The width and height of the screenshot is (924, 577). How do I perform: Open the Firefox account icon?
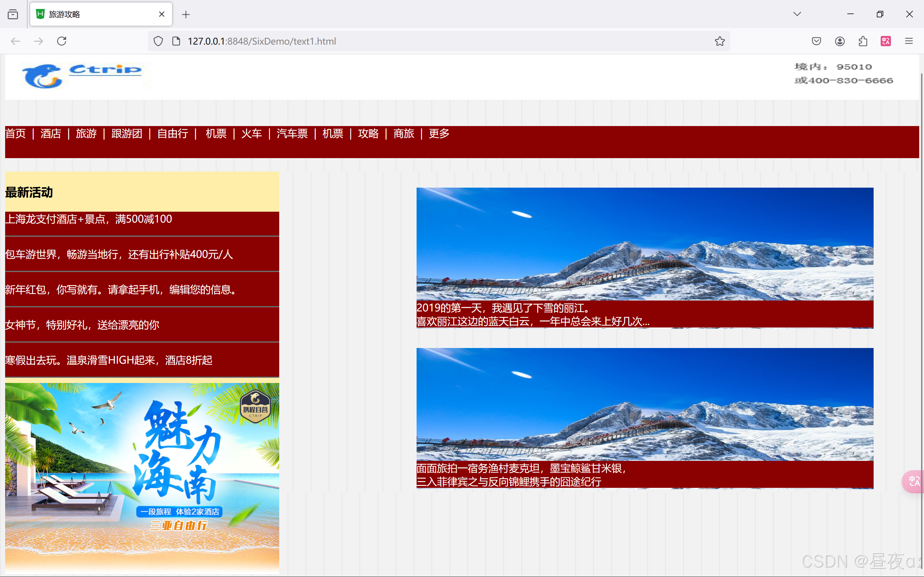[x=839, y=41]
